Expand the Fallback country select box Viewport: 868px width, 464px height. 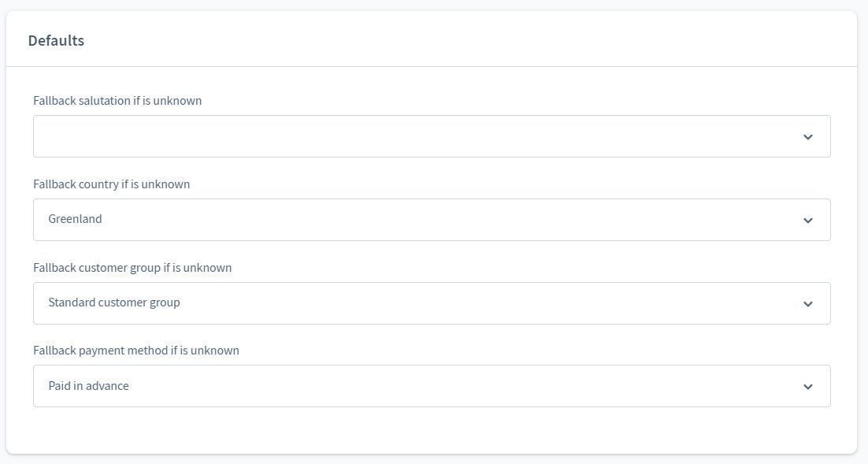click(x=431, y=220)
